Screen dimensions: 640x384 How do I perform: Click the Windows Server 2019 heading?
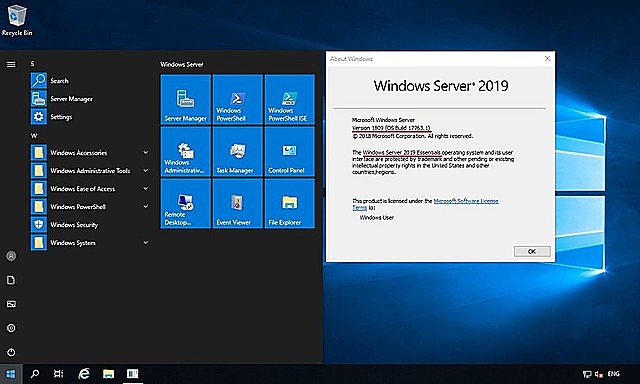click(x=441, y=86)
